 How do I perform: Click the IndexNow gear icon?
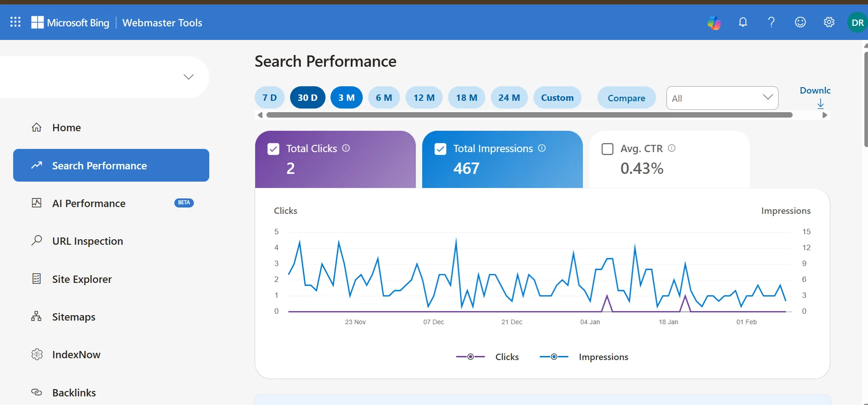pos(37,354)
